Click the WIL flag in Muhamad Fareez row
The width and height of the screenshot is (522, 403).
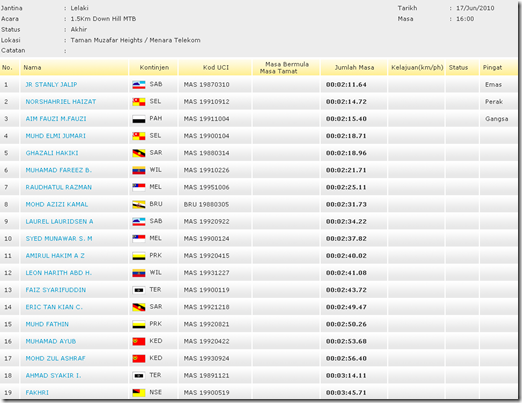point(139,170)
